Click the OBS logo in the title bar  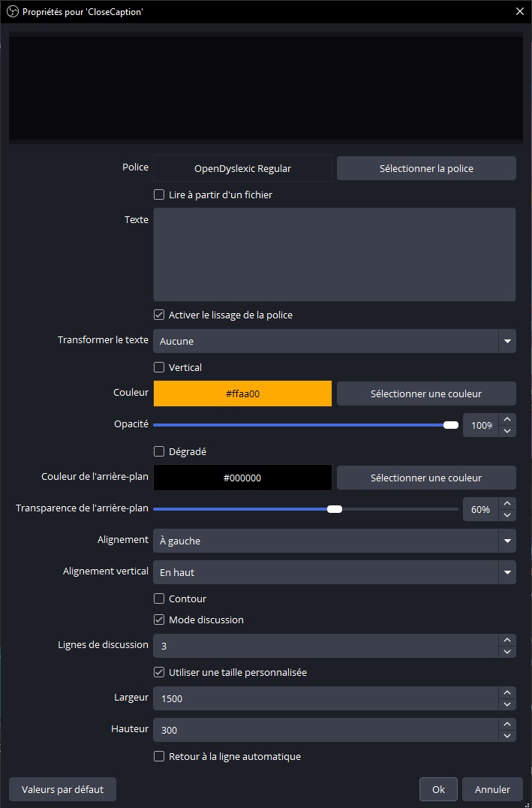11,11
